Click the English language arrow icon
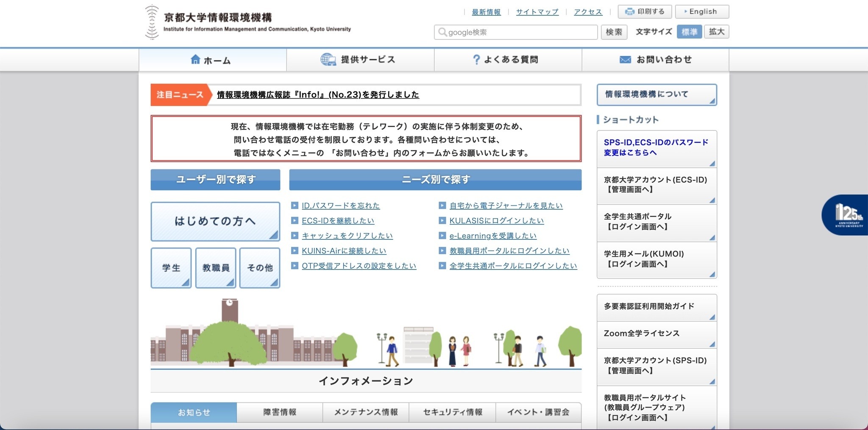Screen dimensions: 868x430 (686, 11)
